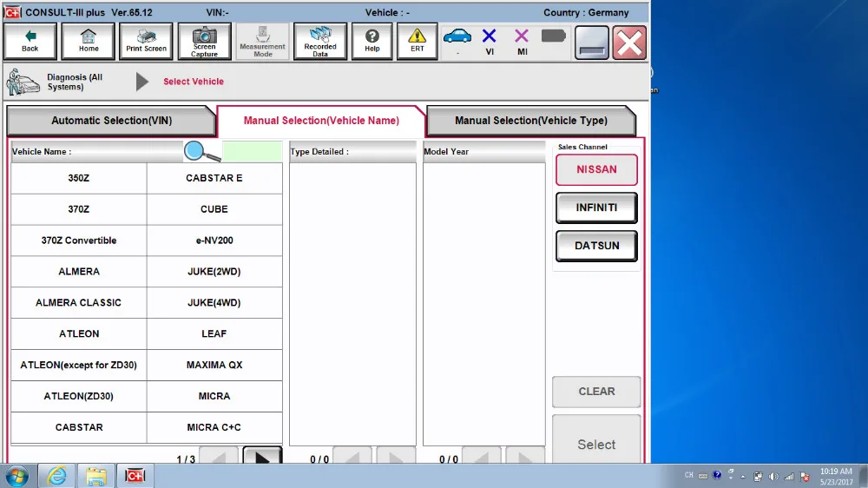Click the Print Screen toolbar button
868x488 pixels.
[x=146, y=41]
